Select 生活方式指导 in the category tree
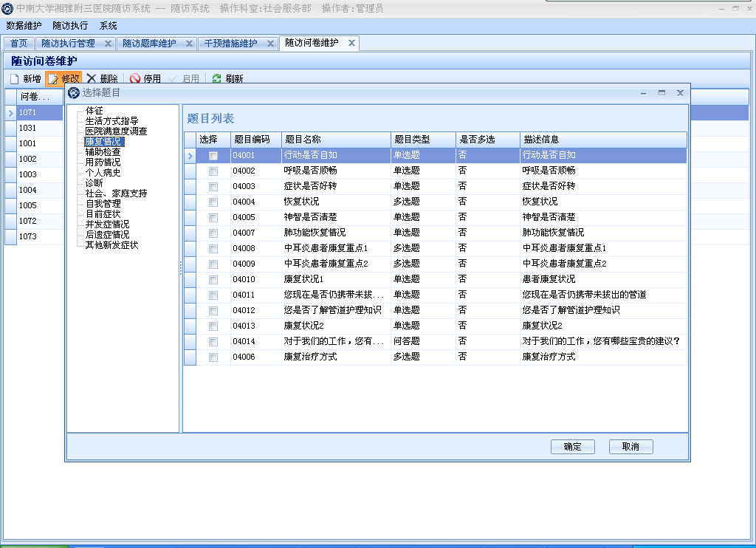 (111, 121)
